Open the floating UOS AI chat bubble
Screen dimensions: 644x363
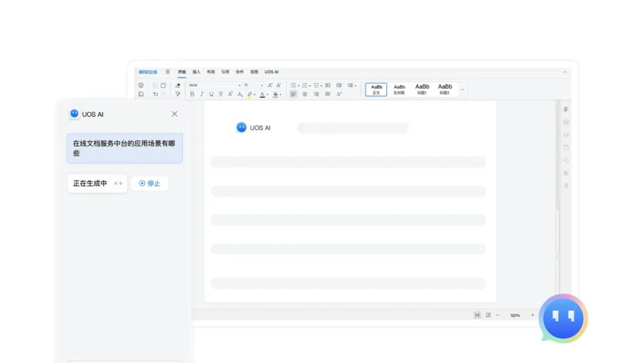click(563, 318)
